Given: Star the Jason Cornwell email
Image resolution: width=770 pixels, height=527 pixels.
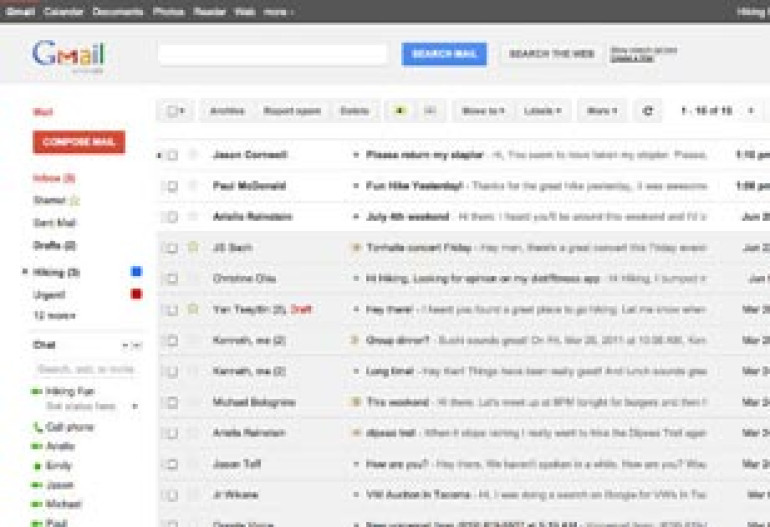Looking at the screenshot, I should [193, 155].
